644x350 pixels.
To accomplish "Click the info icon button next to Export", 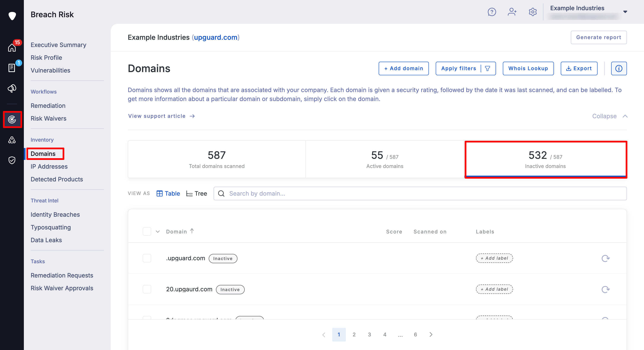I will 618,68.
